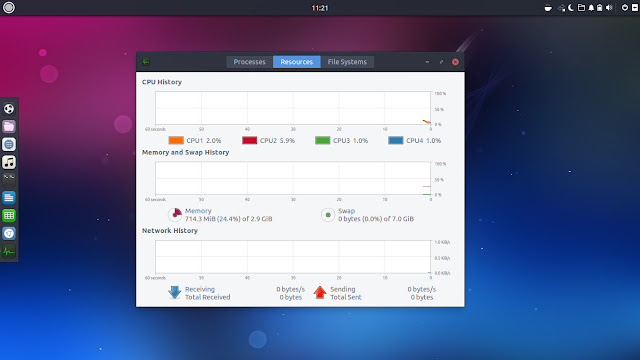Click the red Sending arrow icon

click(x=320, y=292)
